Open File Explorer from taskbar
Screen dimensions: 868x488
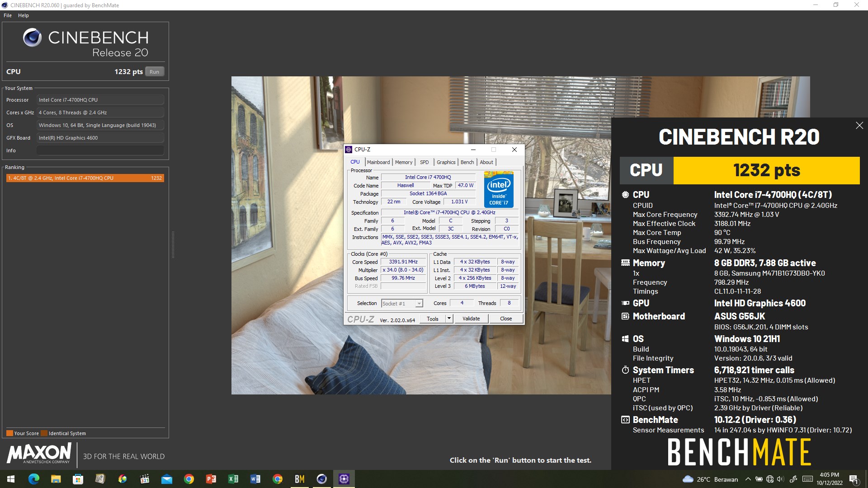pyautogui.click(x=56, y=479)
